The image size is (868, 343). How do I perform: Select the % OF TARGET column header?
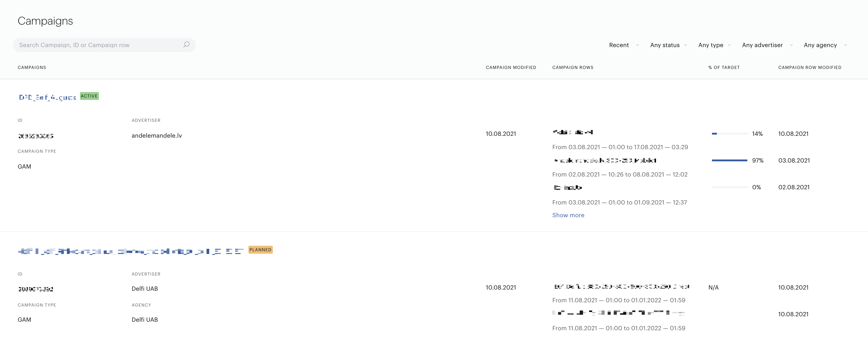click(x=724, y=67)
